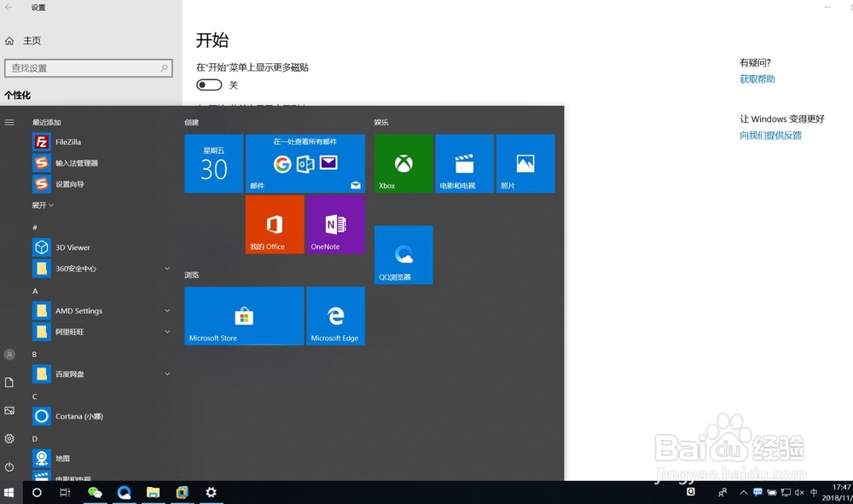Open the 邮件 mail tile
The image size is (853, 504).
point(305,164)
